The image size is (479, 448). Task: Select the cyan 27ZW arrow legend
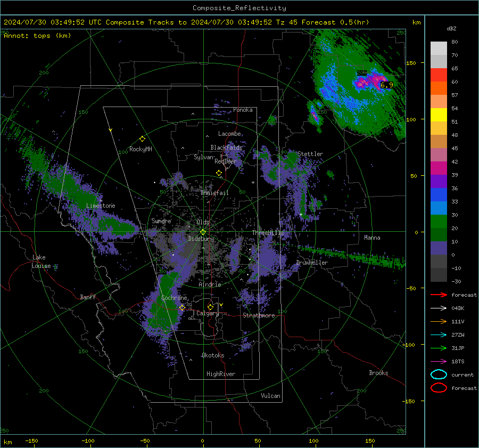coord(439,335)
